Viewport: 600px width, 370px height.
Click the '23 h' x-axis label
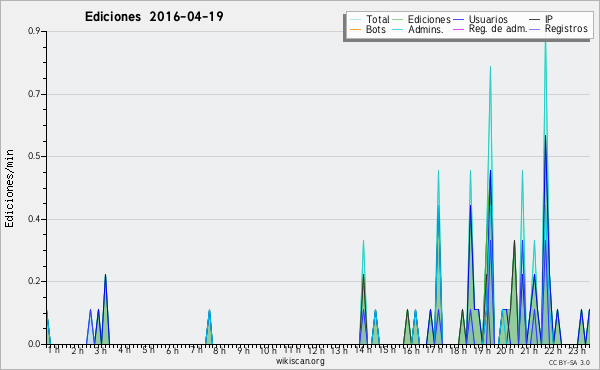[577, 350]
